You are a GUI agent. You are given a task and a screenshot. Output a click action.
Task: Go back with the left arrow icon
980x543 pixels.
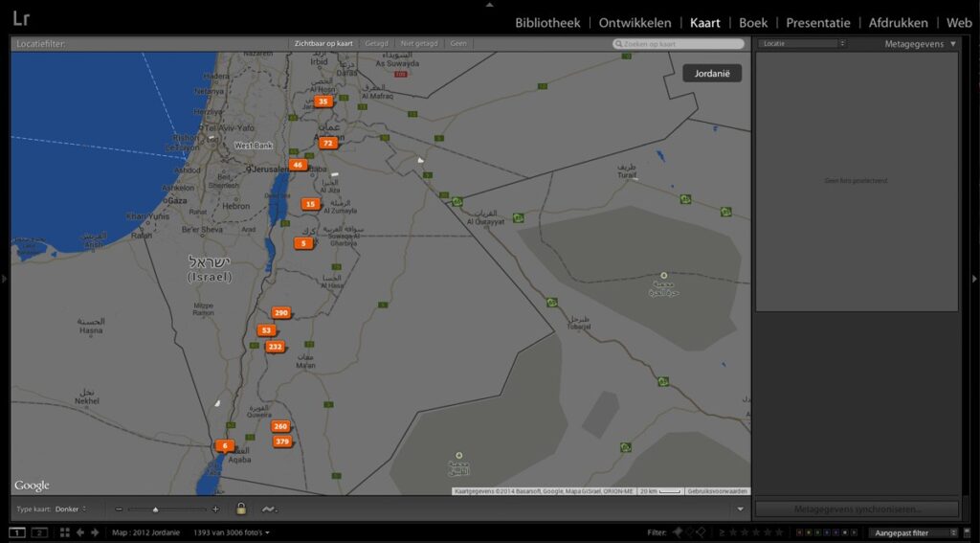coord(80,532)
